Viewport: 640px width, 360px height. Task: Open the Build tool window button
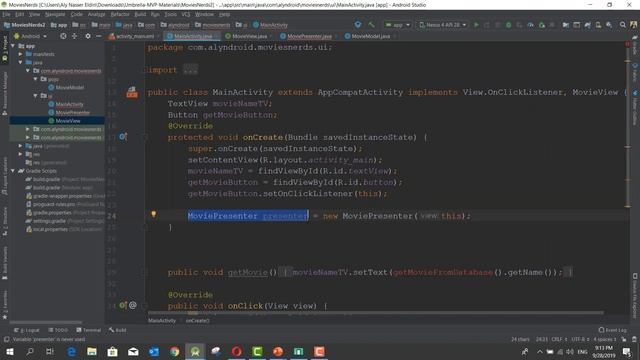coord(118,330)
